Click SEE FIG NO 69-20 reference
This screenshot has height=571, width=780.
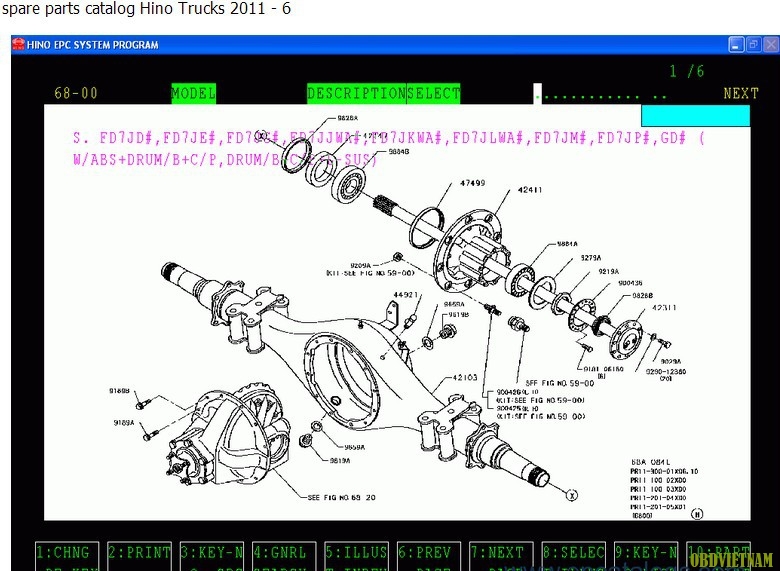coord(342,497)
